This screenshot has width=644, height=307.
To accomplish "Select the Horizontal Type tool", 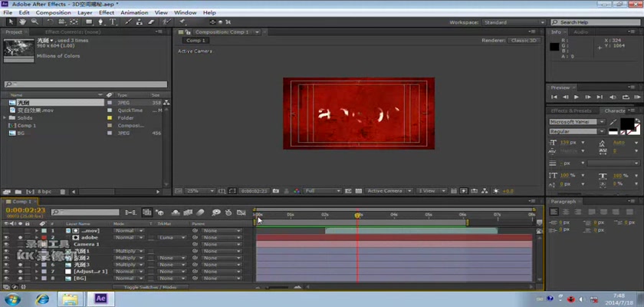I will (x=113, y=22).
